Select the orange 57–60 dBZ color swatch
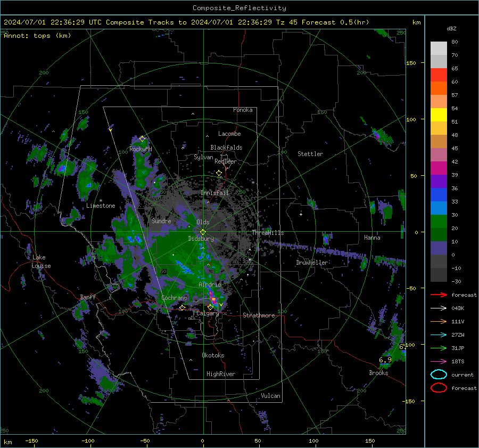This screenshot has width=479, height=448. tap(439, 88)
